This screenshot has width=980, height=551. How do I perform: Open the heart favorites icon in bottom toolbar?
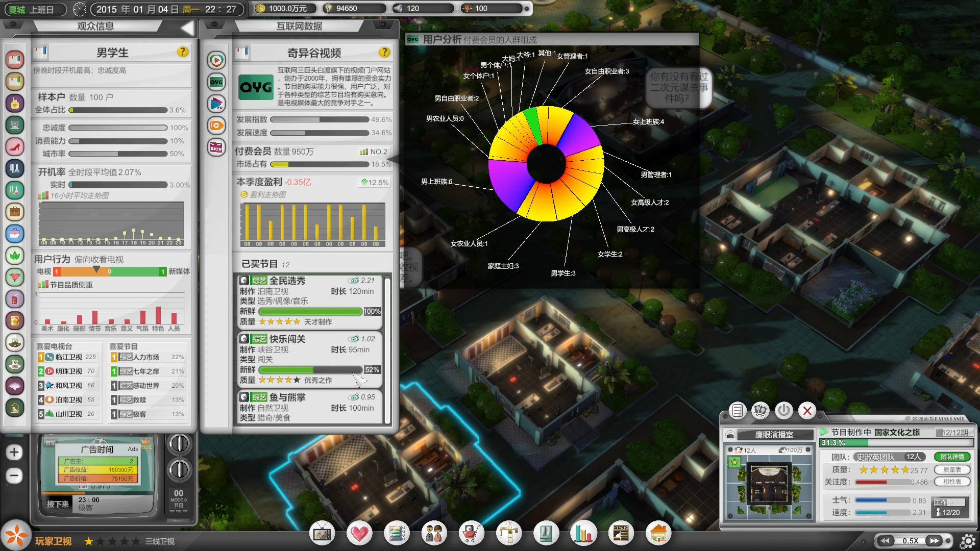(359, 534)
